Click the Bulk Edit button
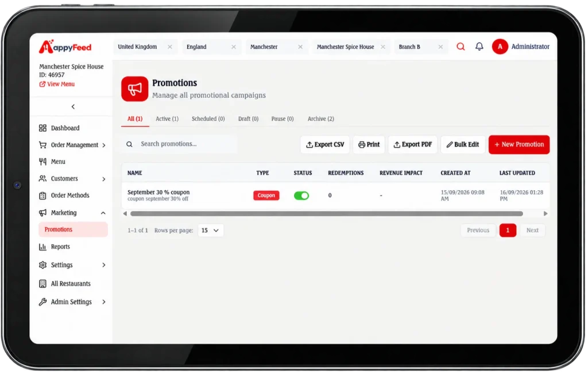Image resolution: width=588 pixels, height=373 pixels. pos(463,144)
